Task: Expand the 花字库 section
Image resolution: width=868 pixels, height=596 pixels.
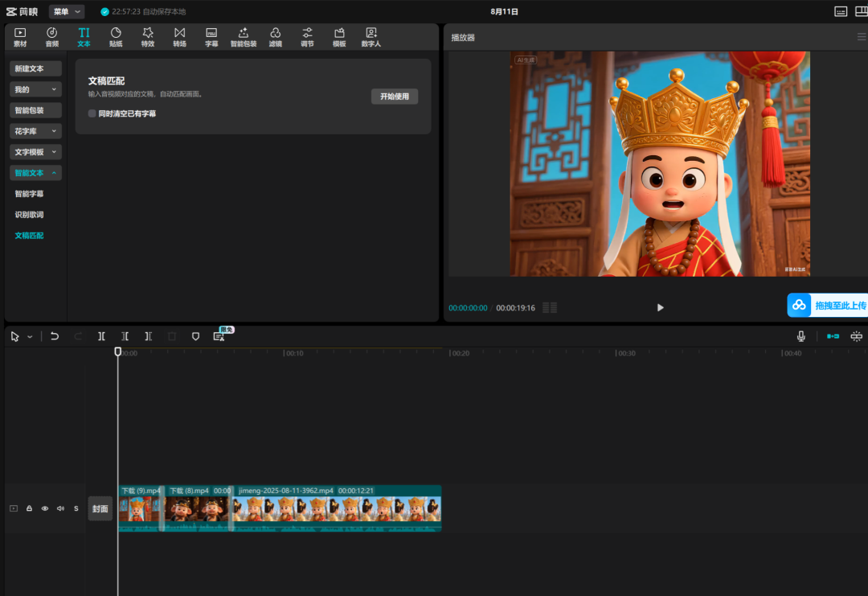Action: [x=35, y=131]
